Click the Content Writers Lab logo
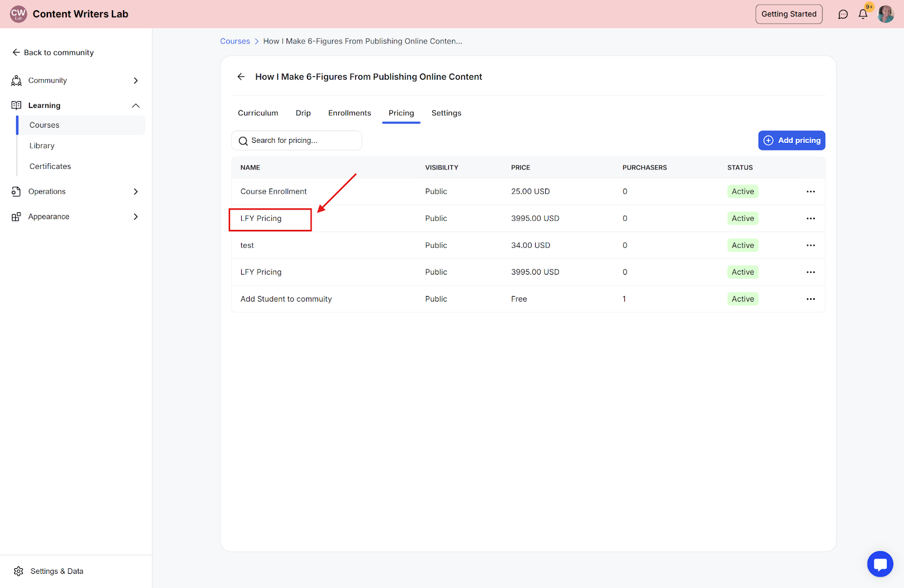904x588 pixels. pos(19,14)
